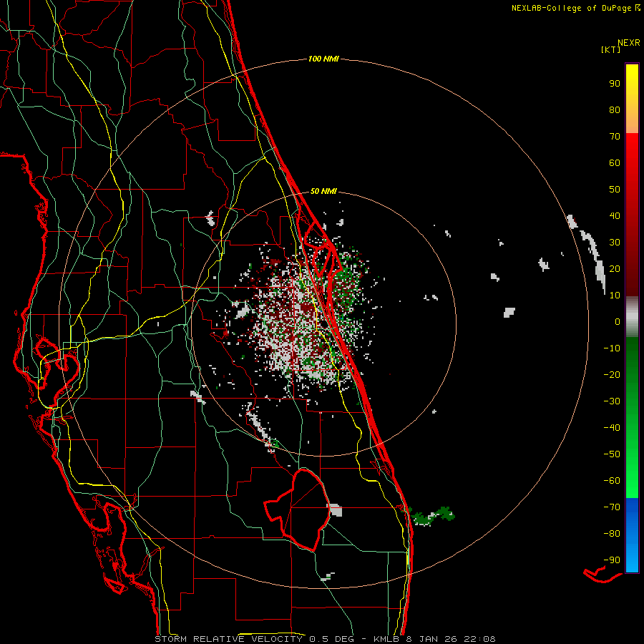Click the 60 value on the velocity scale
The height and width of the screenshot is (644, 644).
[x=615, y=163]
